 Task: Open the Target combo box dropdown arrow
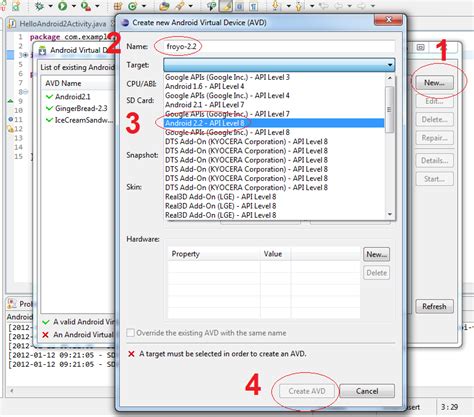(x=390, y=65)
